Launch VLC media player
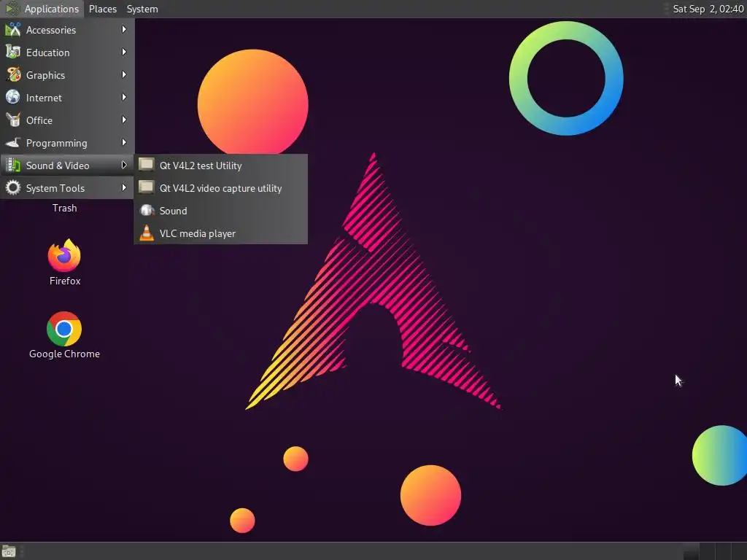Screen dimensions: 747x560 220,233
